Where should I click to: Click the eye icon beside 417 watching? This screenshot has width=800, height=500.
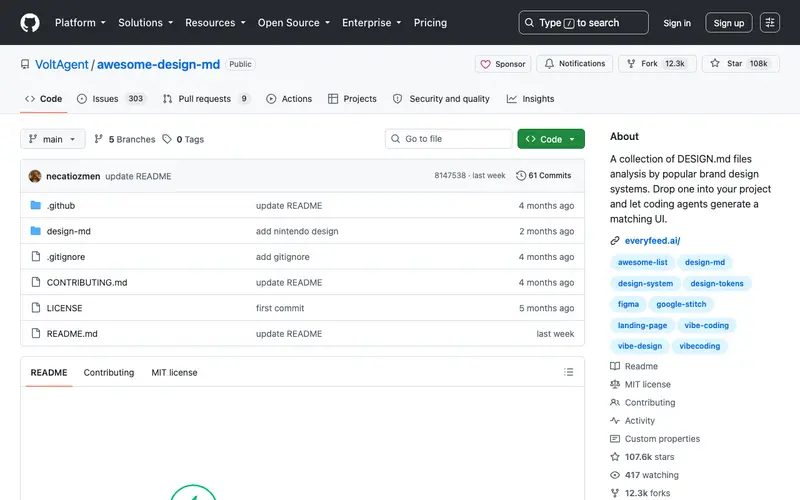pyautogui.click(x=615, y=475)
